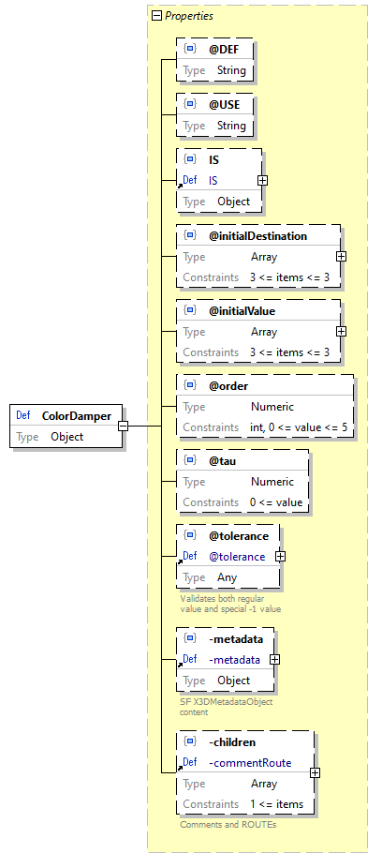Image resolution: width=382 pixels, height=868 pixels.
Task: Expand the -children array node
Action: [x=315, y=772]
